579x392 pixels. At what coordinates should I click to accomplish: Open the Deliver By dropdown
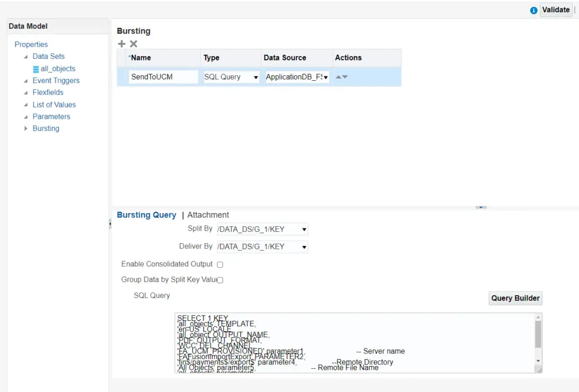304,247
